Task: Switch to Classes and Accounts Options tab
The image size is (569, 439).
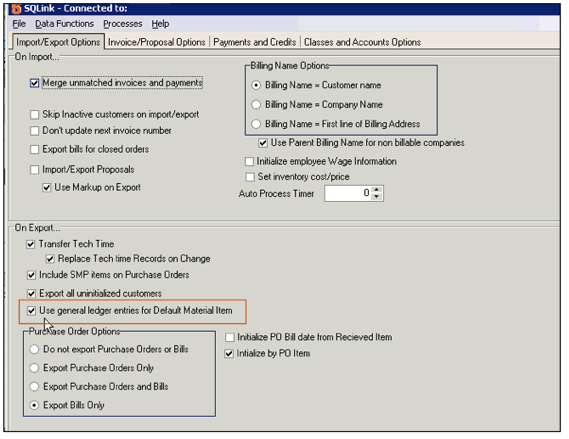Action: pyautogui.click(x=363, y=42)
